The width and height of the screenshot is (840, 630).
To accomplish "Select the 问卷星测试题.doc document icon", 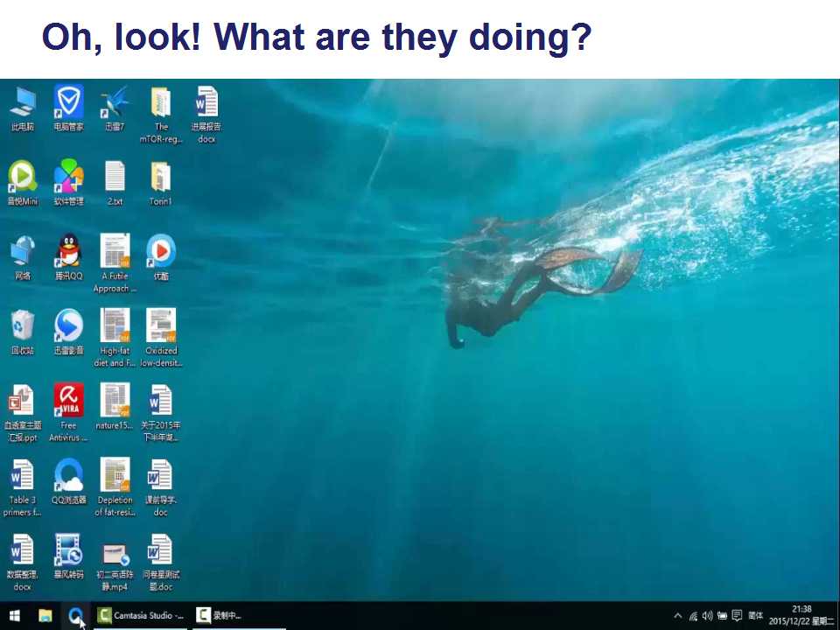I will (x=161, y=549).
